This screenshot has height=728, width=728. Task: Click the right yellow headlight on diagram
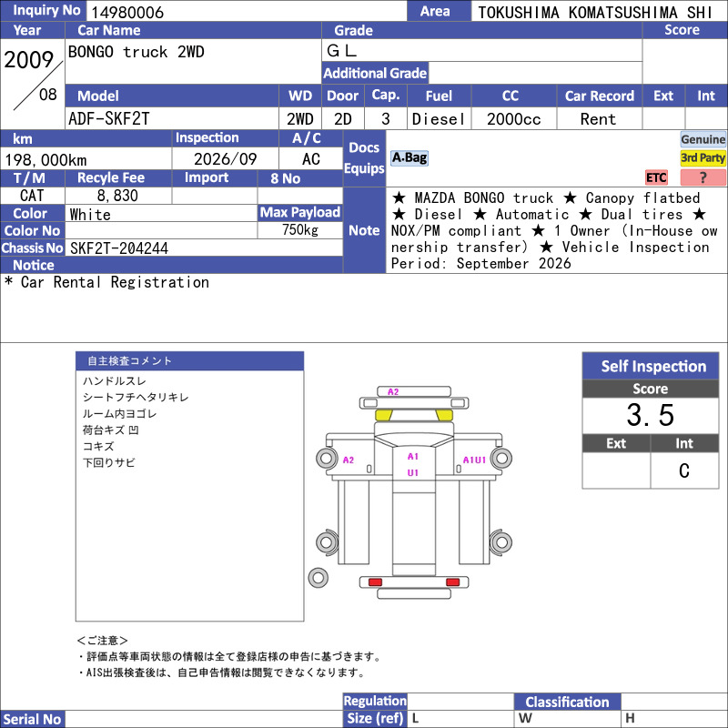click(444, 415)
